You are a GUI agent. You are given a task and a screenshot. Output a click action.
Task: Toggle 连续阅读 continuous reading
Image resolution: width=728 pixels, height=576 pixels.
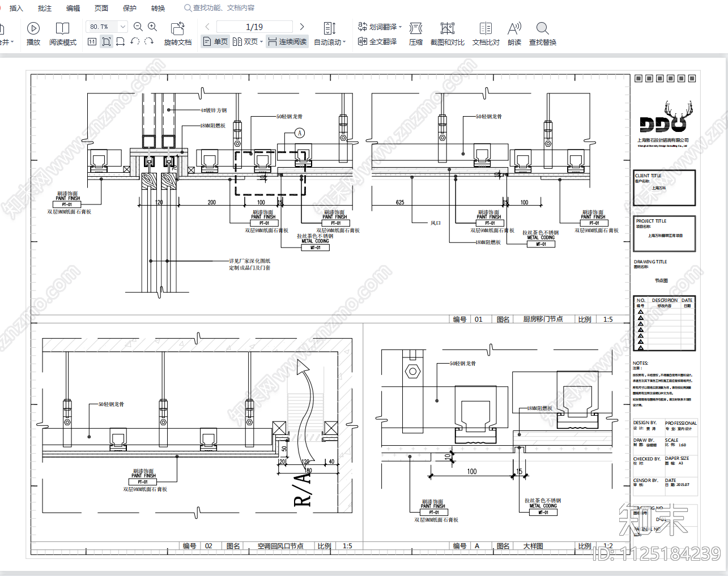[x=287, y=41]
